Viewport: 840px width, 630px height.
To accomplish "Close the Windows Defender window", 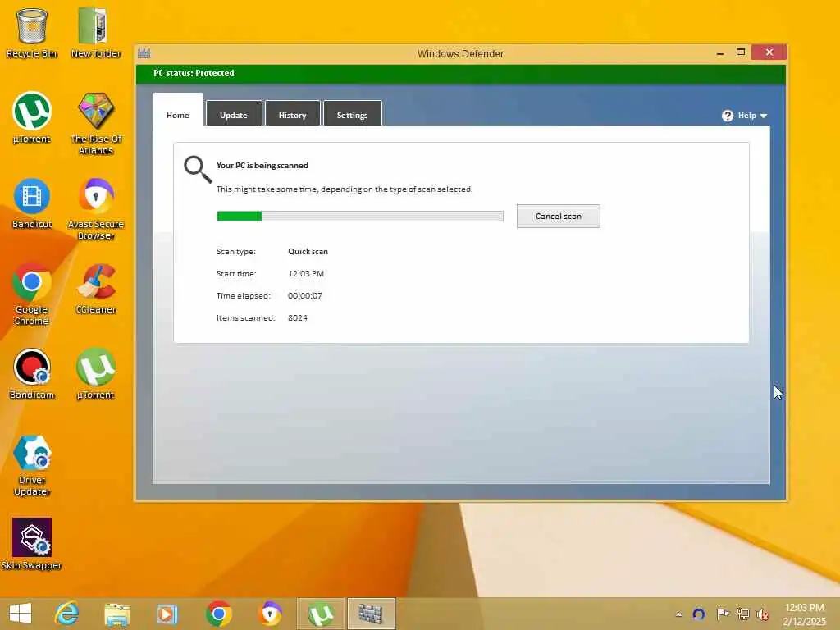I will click(769, 52).
